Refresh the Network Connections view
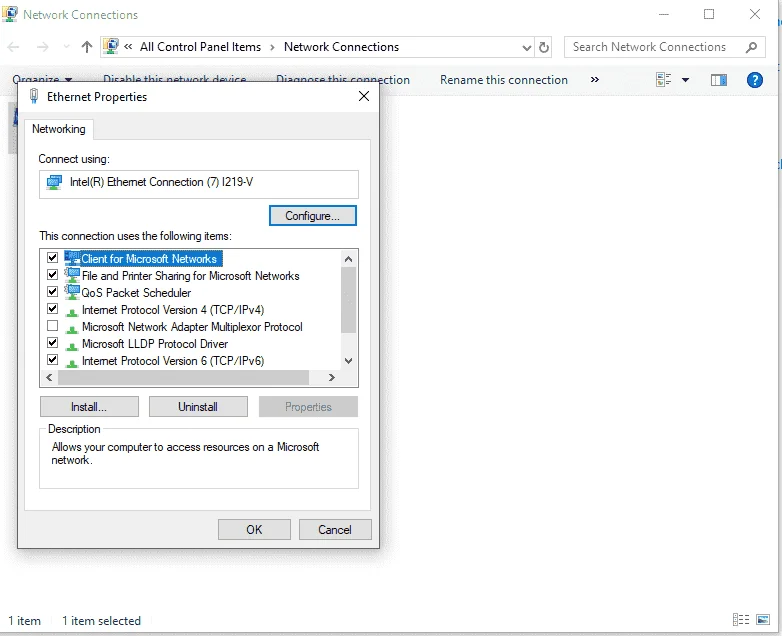The height and width of the screenshot is (636, 782). [x=544, y=47]
